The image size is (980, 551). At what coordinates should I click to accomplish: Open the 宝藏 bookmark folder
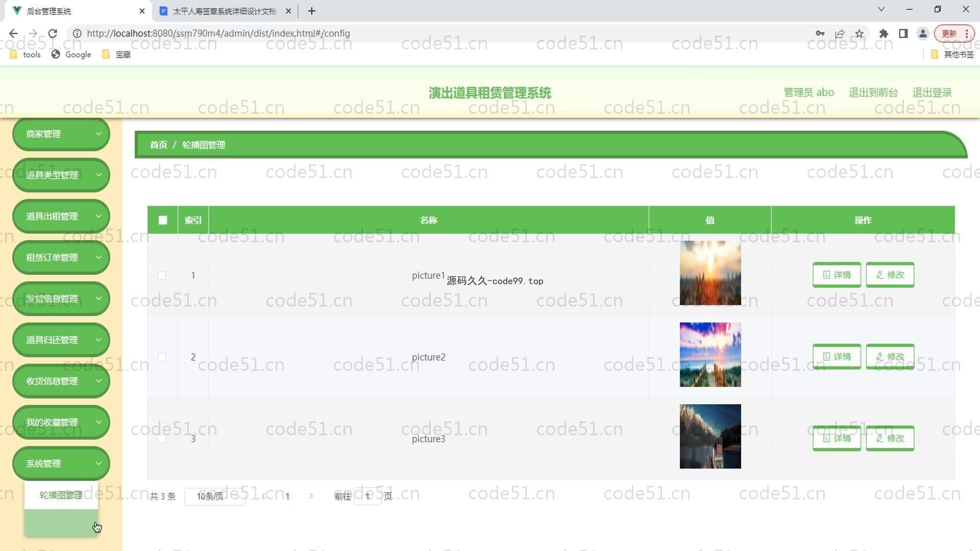click(x=116, y=54)
